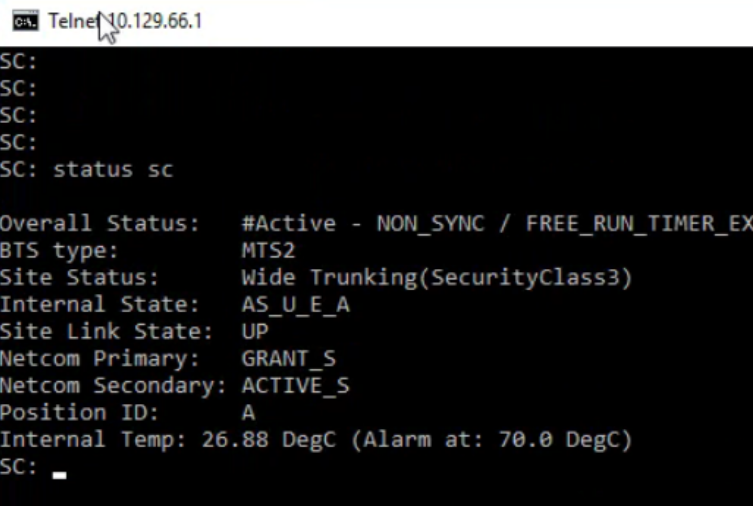
Task: Click the 'Overall Status:' label
Action: [99, 223]
